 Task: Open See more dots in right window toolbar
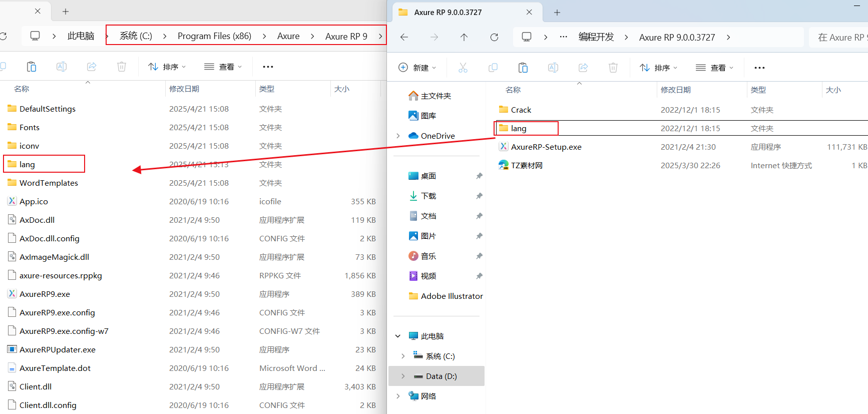(x=759, y=68)
